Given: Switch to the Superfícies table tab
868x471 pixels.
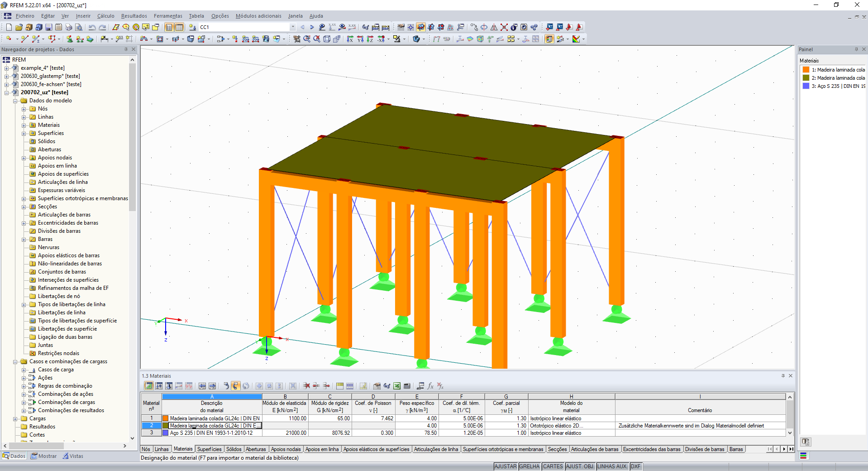Looking at the screenshot, I should tap(210, 449).
